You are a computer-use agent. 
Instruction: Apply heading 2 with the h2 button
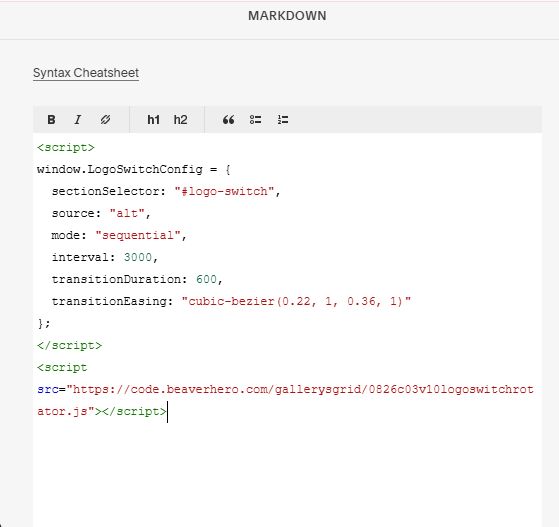[x=180, y=119]
